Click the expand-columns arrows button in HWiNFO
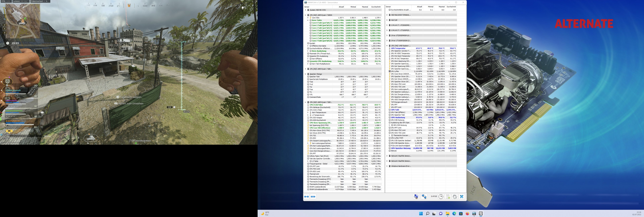This screenshot has height=217, width=644. (307, 197)
